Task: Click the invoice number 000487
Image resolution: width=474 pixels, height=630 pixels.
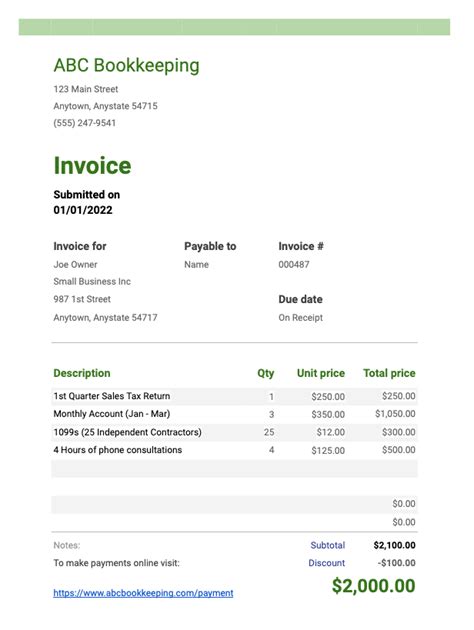Action: tap(294, 264)
